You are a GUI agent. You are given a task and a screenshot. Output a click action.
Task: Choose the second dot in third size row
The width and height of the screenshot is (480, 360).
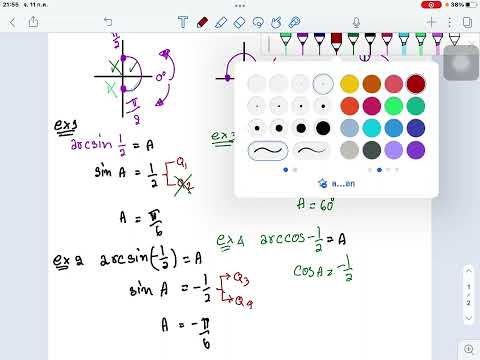pyautogui.click(x=279, y=128)
